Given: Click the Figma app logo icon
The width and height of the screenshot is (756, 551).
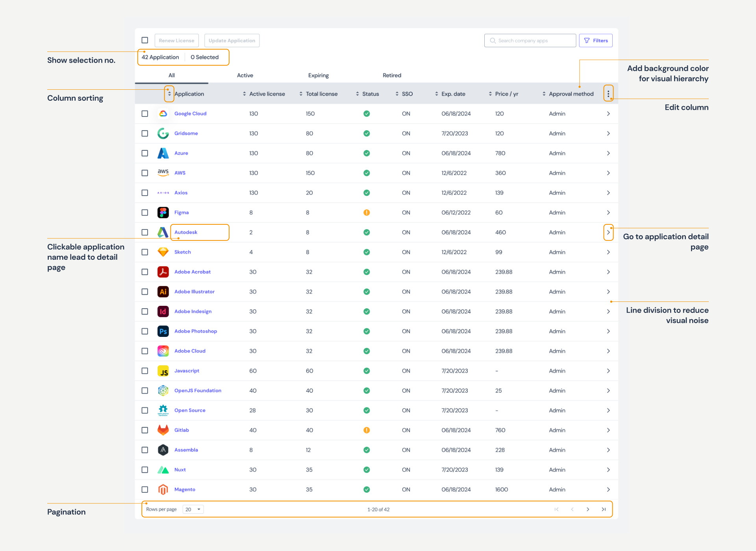Looking at the screenshot, I should tap(163, 213).
